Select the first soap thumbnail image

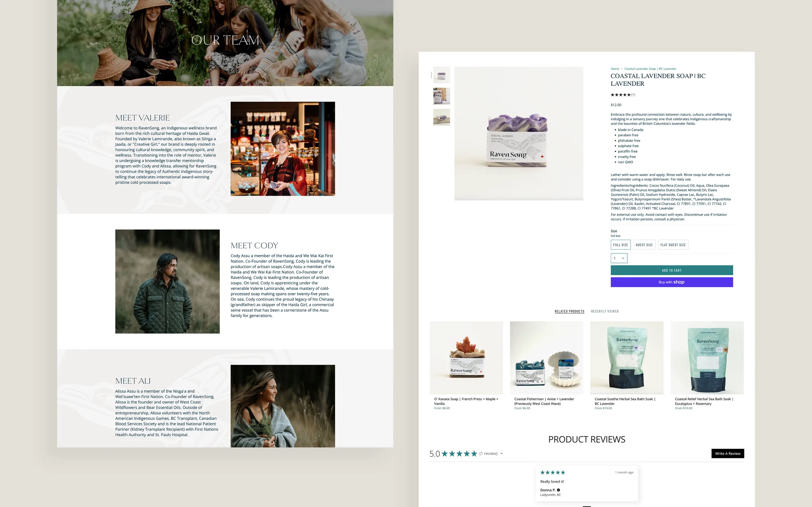click(x=441, y=75)
